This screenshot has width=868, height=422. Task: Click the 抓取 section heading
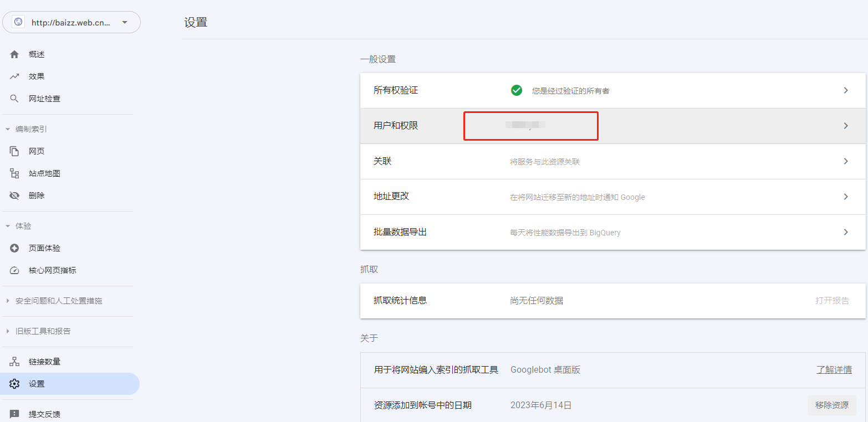(369, 269)
